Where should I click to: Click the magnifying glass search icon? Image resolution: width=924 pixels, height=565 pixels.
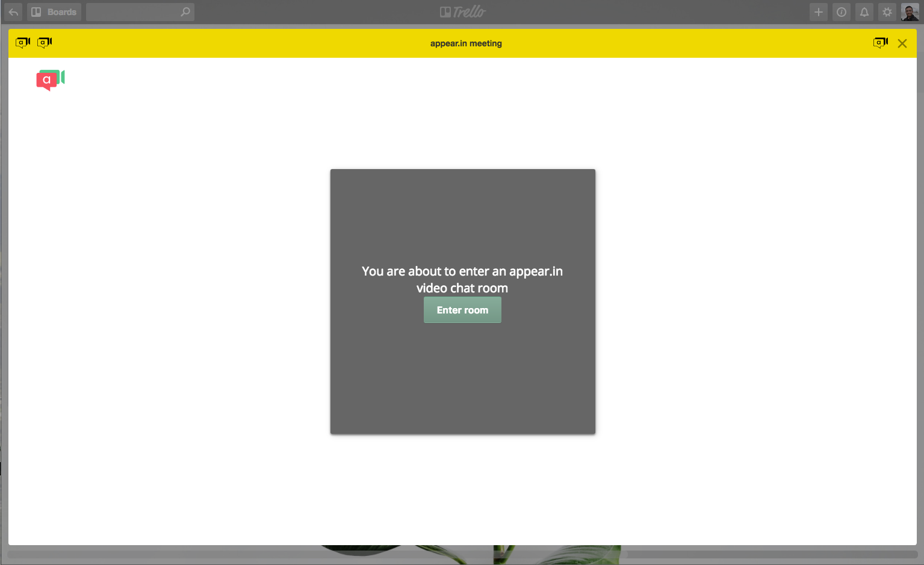coord(185,12)
